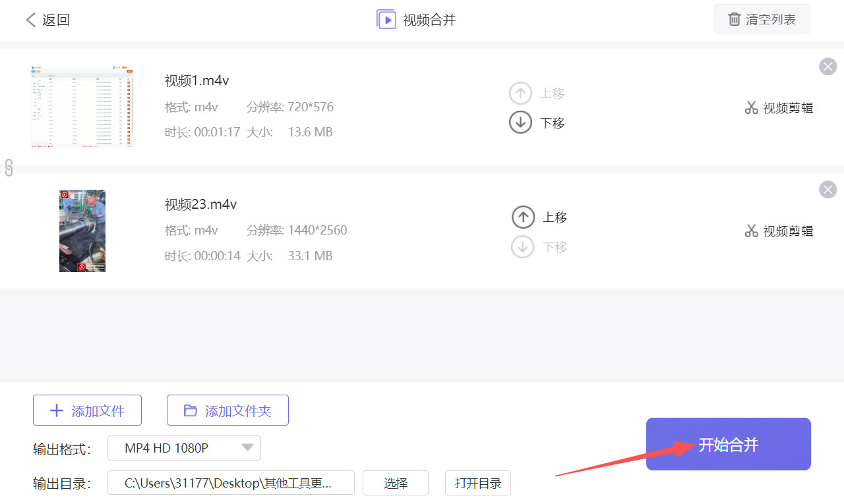Click 打开目录 button
The width and height of the screenshot is (844, 504).
[x=478, y=483]
